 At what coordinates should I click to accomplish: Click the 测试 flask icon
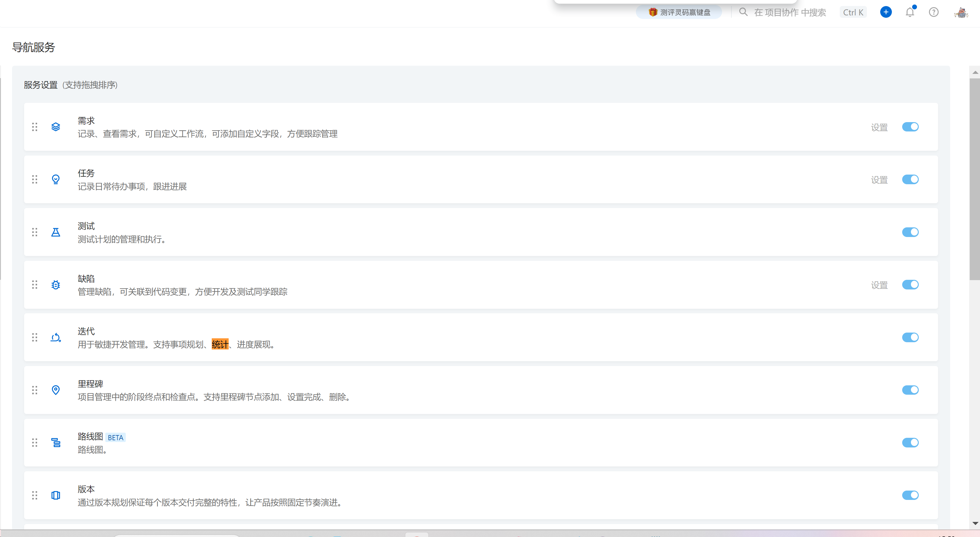coord(56,232)
